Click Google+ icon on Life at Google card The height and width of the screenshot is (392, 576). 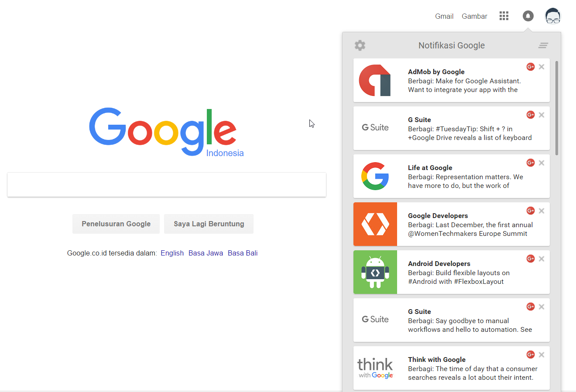[x=531, y=163]
